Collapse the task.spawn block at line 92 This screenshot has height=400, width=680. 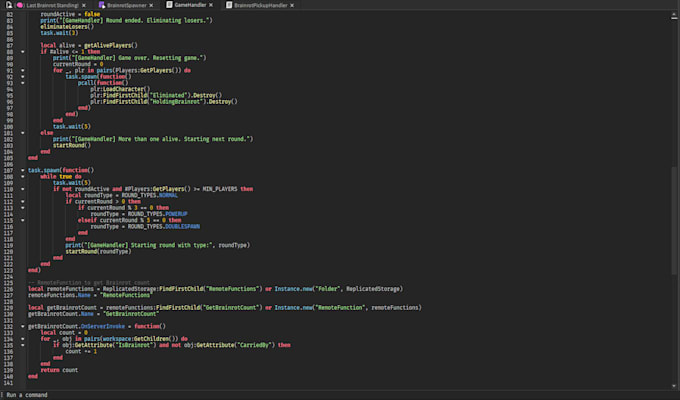coord(23,77)
